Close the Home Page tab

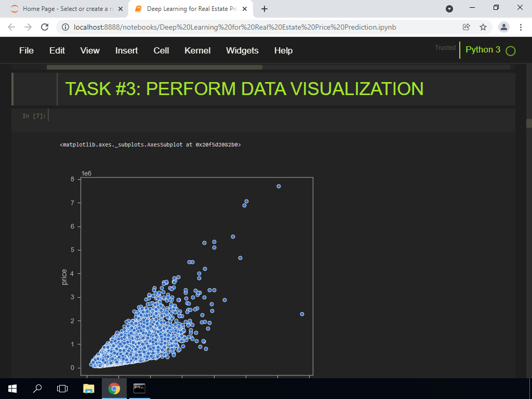pos(120,9)
